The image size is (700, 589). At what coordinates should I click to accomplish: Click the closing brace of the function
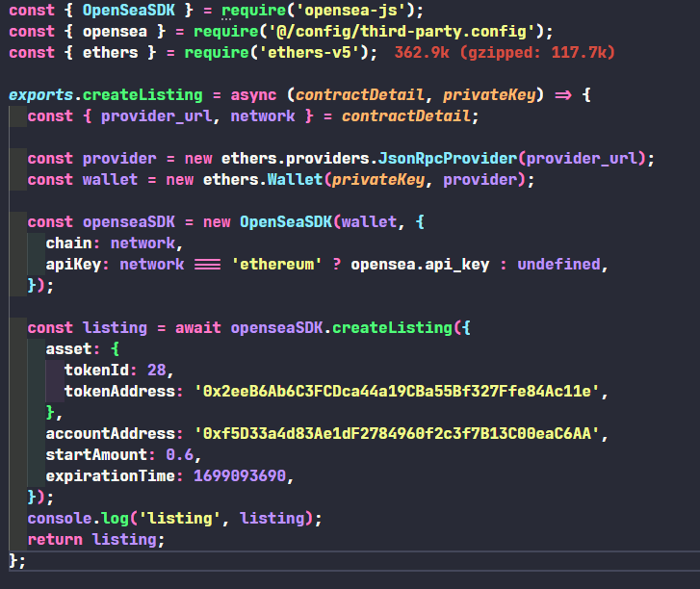[x=13, y=561]
